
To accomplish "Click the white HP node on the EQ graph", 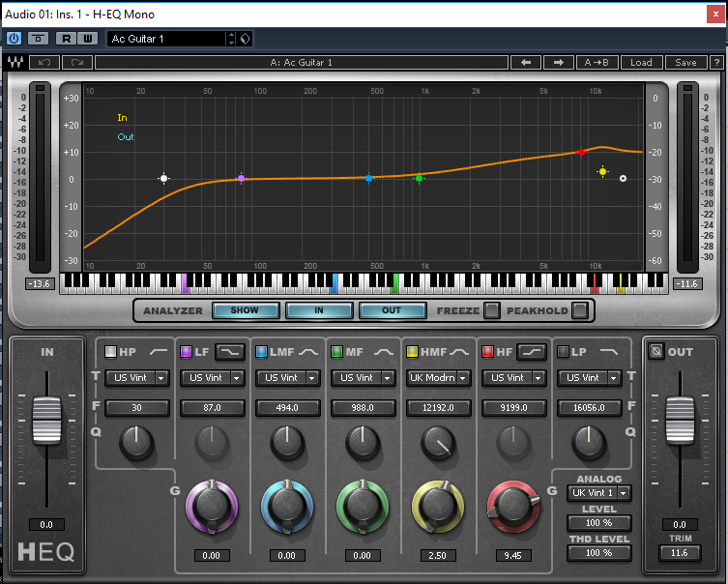I will coord(163,178).
